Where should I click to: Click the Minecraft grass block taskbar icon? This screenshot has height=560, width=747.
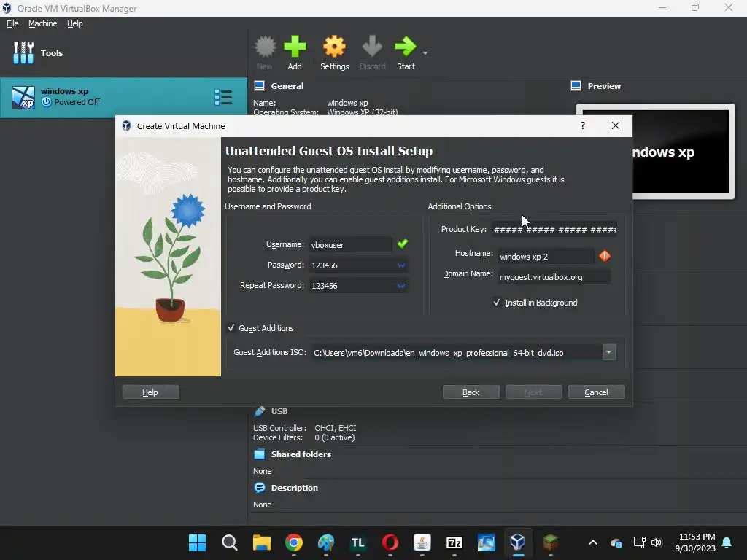click(x=550, y=542)
